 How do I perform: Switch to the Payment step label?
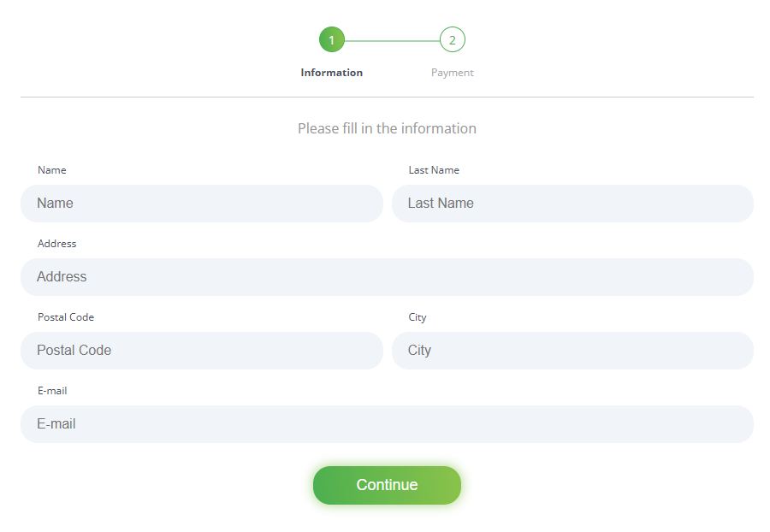click(x=453, y=73)
